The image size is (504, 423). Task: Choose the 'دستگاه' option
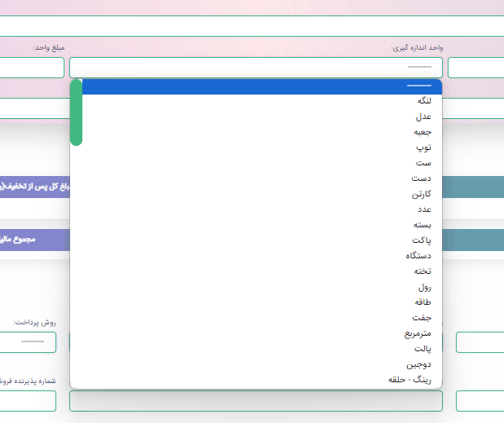[x=419, y=256]
